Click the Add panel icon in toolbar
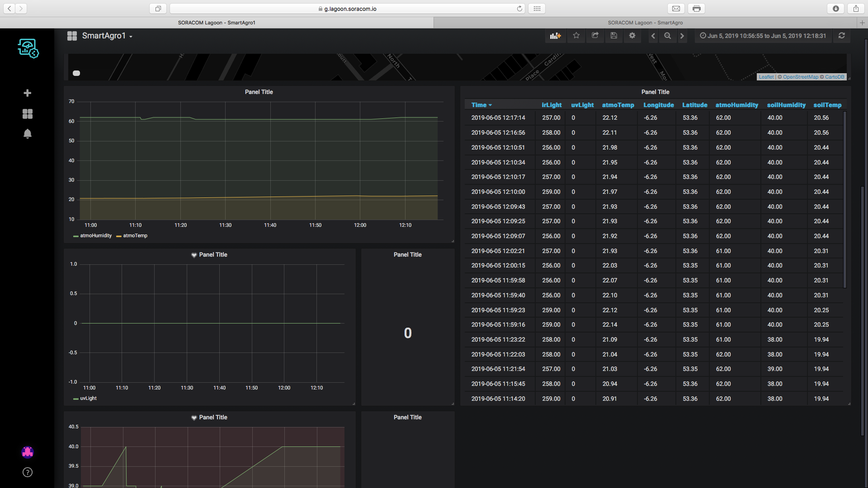The width and height of the screenshot is (868, 488). [x=555, y=36]
